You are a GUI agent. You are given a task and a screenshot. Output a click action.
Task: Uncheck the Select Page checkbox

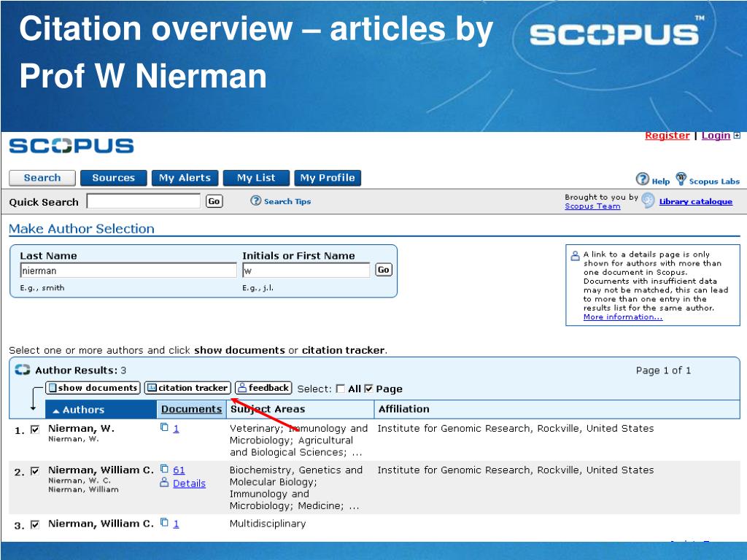[368, 389]
